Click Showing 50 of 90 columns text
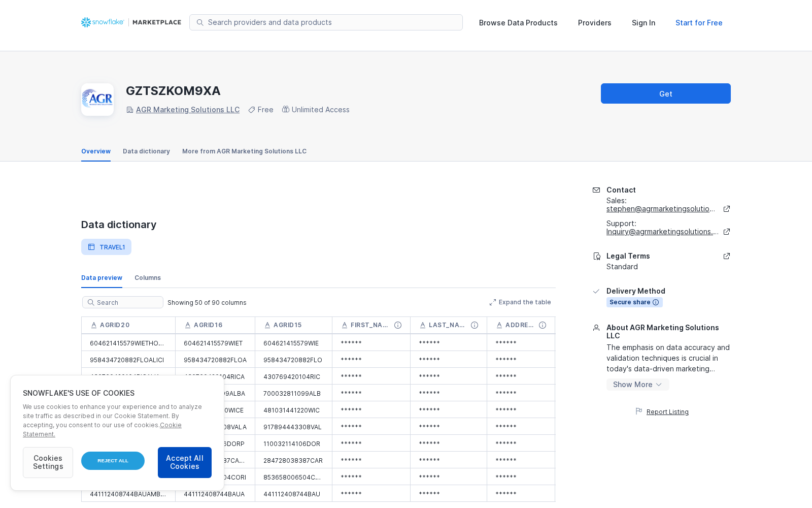 pos(207,303)
